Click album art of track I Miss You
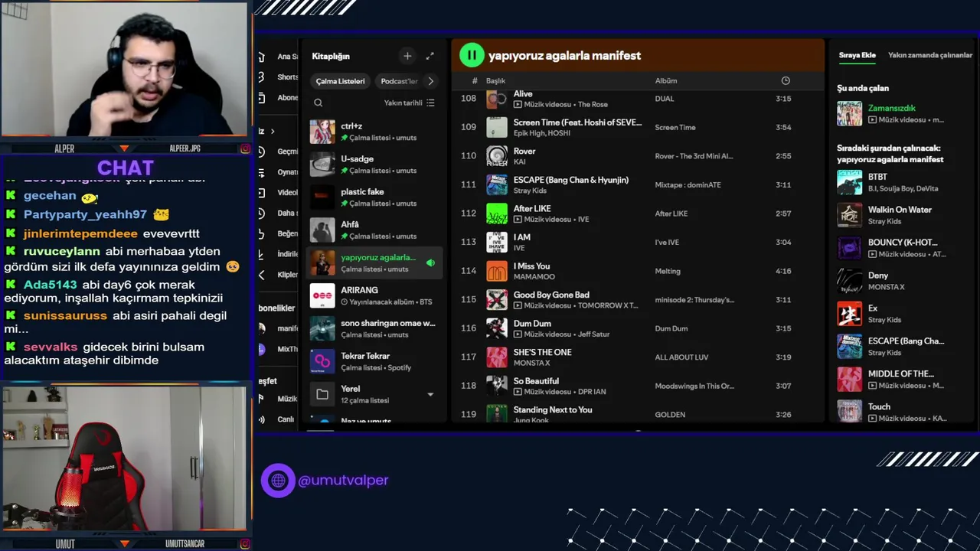The width and height of the screenshot is (980, 551). [497, 271]
